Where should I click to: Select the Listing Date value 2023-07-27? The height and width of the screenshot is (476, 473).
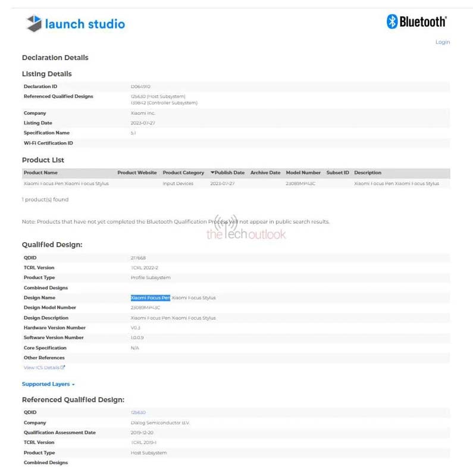pos(143,123)
